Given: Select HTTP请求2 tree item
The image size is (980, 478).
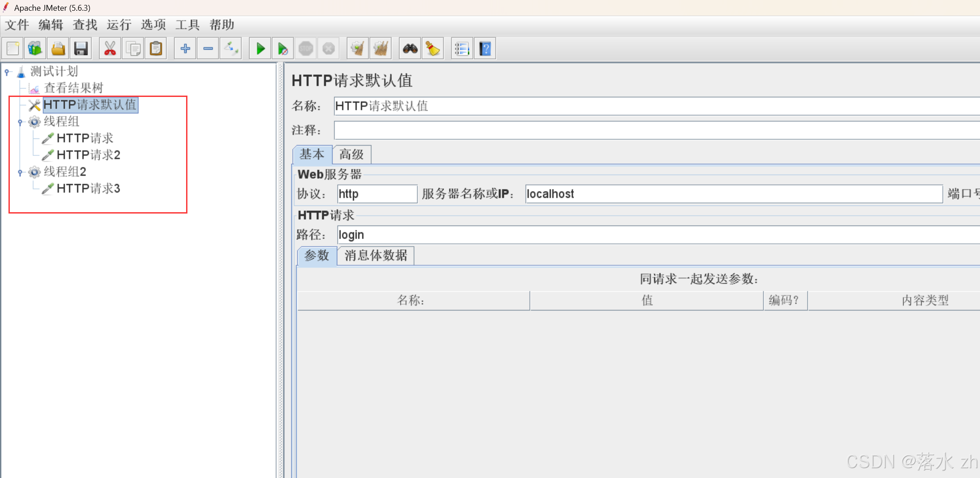Looking at the screenshot, I should coord(89,155).
